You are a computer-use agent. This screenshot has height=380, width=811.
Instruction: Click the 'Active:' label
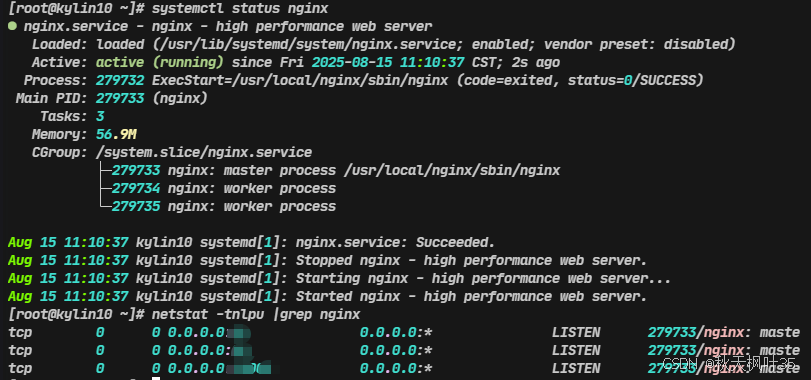pos(59,63)
